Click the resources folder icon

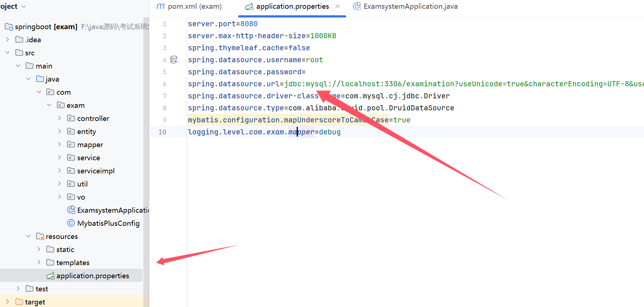pyautogui.click(x=40, y=236)
